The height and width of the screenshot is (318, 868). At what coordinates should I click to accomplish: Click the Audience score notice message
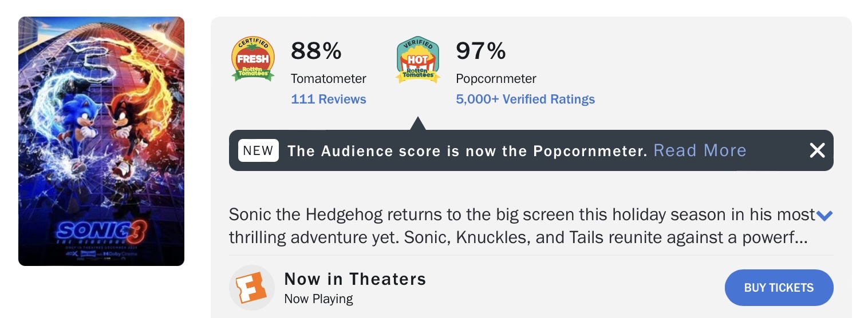click(x=467, y=150)
